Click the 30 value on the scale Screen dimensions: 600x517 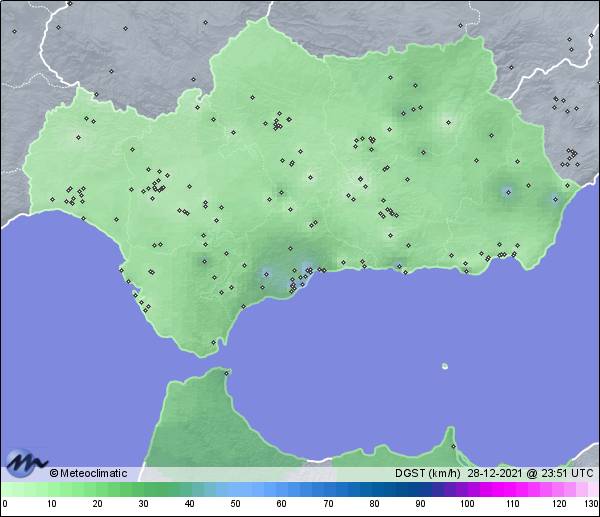pos(143,504)
